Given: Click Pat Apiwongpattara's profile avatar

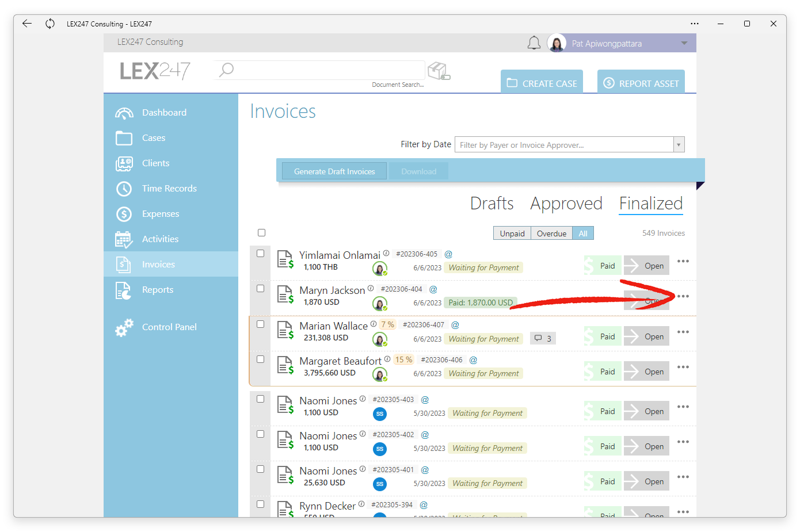Looking at the screenshot, I should (557, 43).
